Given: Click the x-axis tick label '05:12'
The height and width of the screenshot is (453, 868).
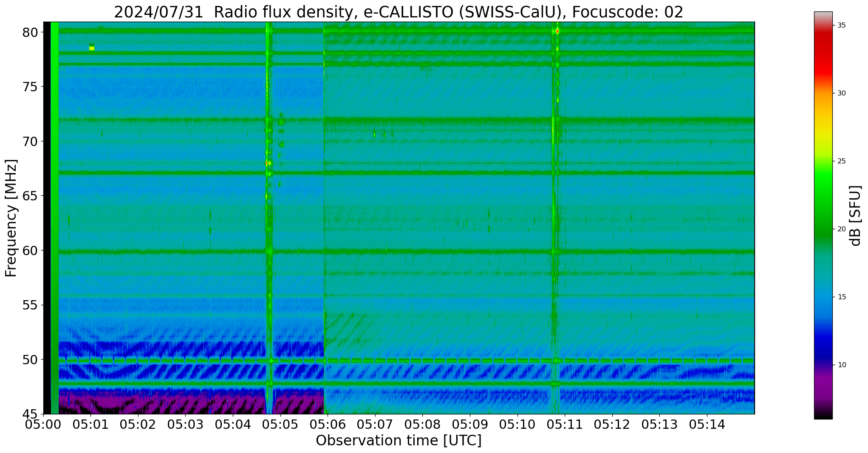Looking at the screenshot, I should tap(612, 424).
